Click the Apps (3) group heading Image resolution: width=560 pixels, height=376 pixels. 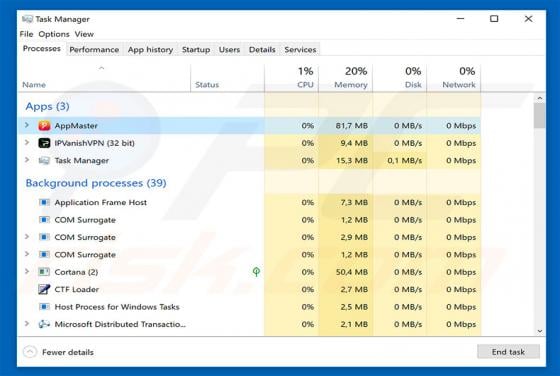pyautogui.click(x=48, y=106)
